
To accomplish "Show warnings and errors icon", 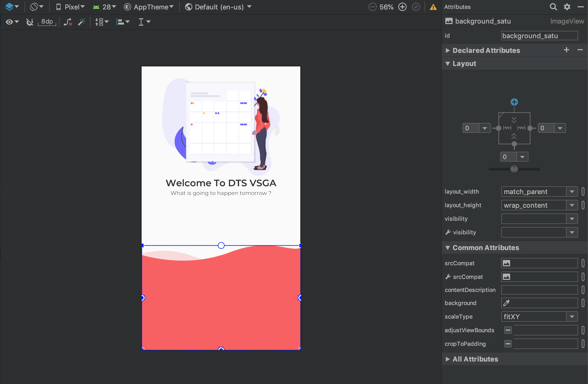I will (433, 7).
